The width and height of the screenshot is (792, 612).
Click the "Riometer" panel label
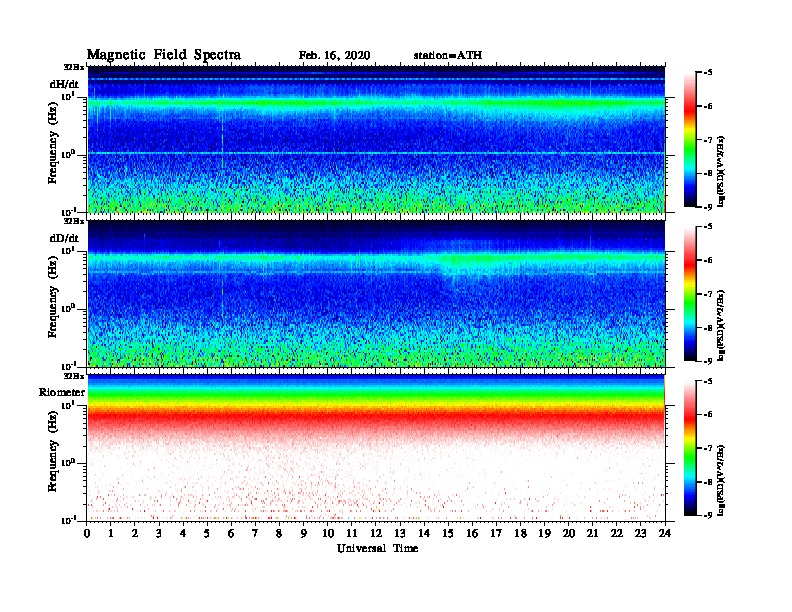point(62,392)
